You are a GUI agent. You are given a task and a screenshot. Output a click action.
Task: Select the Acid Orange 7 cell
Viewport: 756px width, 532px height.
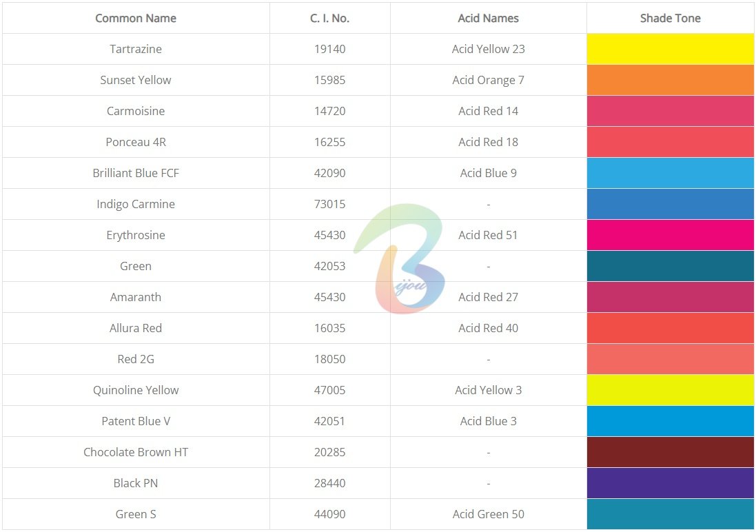[x=489, y=80]
